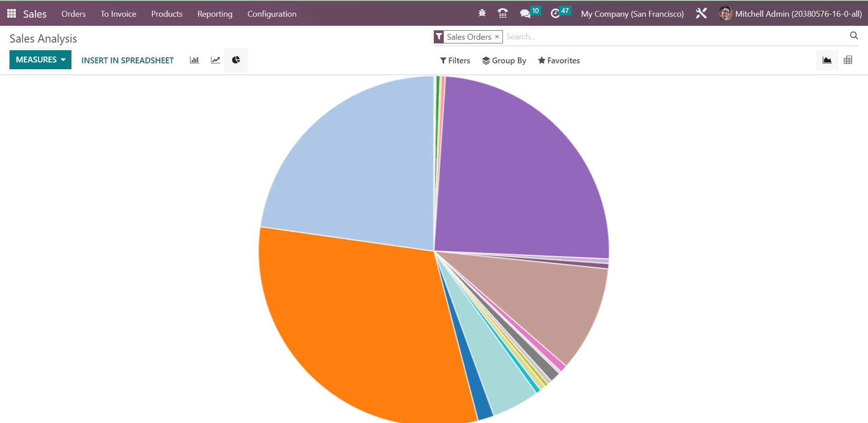
Task: Open activities clock icon
Action: pos(555,14)
